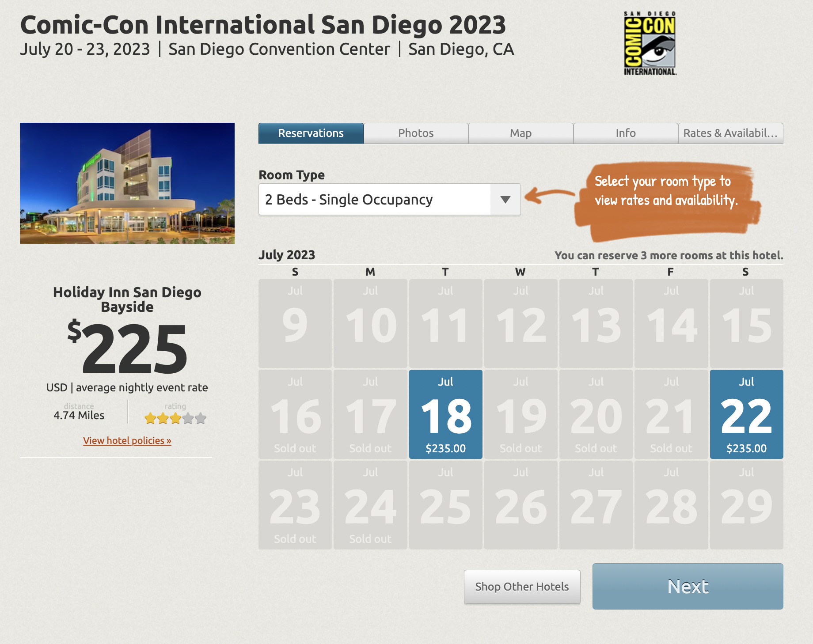Click the Room Type dropdown arrow
The width and height of the screenshot is (813, 644).
pyautogui.click(x=505, y=200)
